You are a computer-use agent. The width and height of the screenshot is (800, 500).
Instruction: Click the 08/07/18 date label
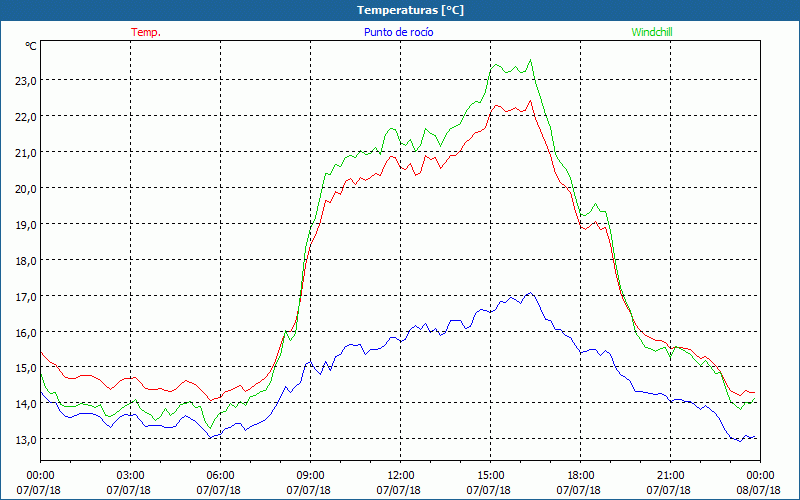click(x=759, y=490)
